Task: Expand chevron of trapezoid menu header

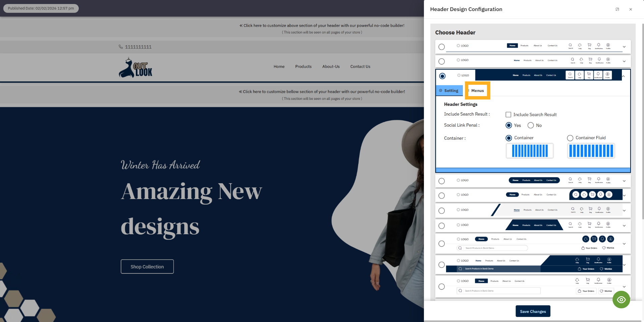Action: [624, 226]
